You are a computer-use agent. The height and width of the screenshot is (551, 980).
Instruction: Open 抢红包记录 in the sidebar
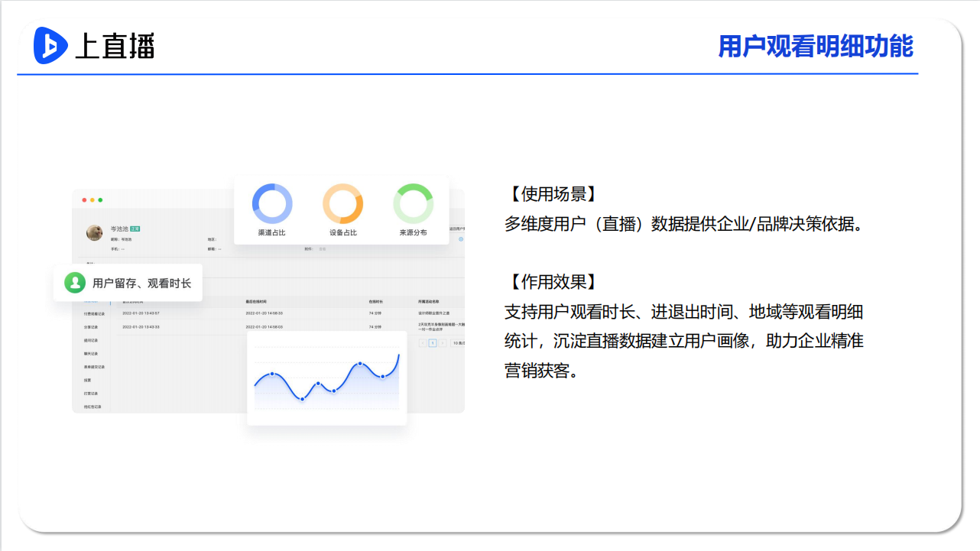point(92,407)
